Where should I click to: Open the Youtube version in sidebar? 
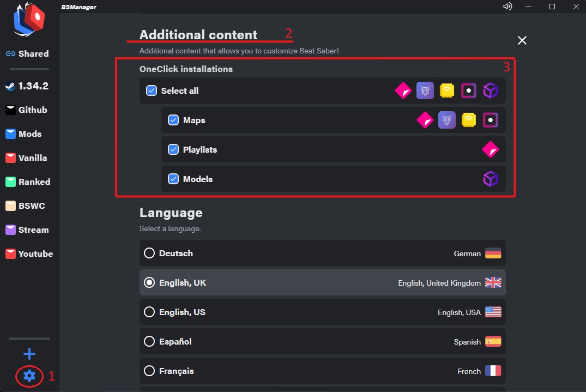pos(27,254)
